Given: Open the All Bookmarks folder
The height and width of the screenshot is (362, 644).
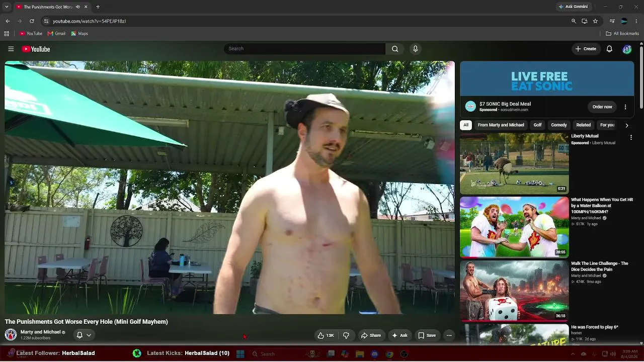Looking at the screenshot, I should click(x=622, y=34).
